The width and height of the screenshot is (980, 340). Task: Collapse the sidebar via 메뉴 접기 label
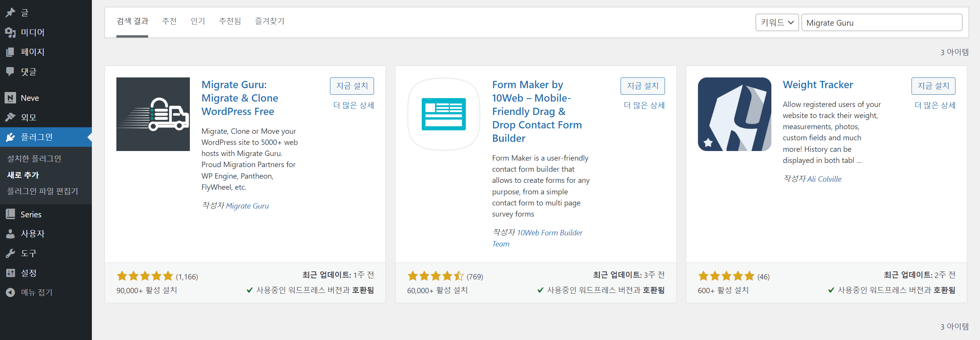pyautogui.click(x=36, y=292)
